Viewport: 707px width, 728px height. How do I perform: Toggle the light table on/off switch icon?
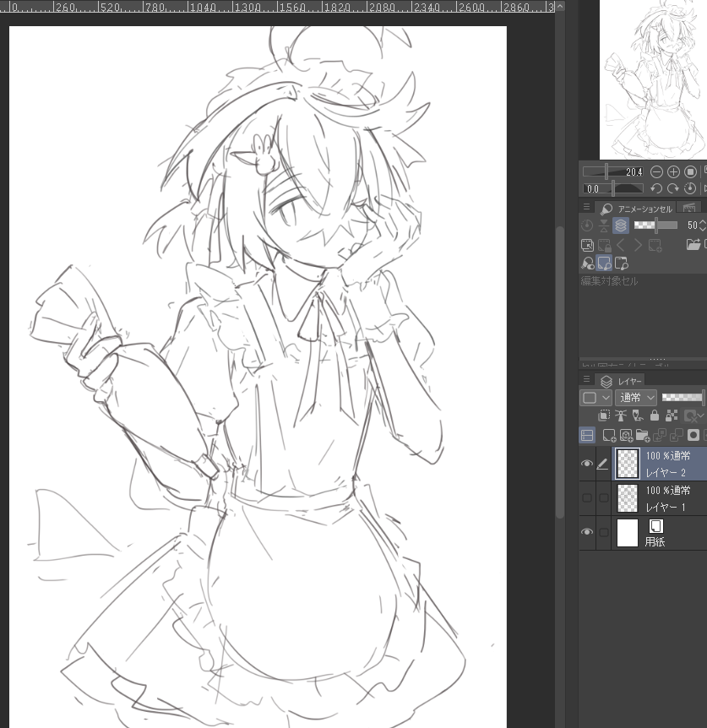pos(587,263)
